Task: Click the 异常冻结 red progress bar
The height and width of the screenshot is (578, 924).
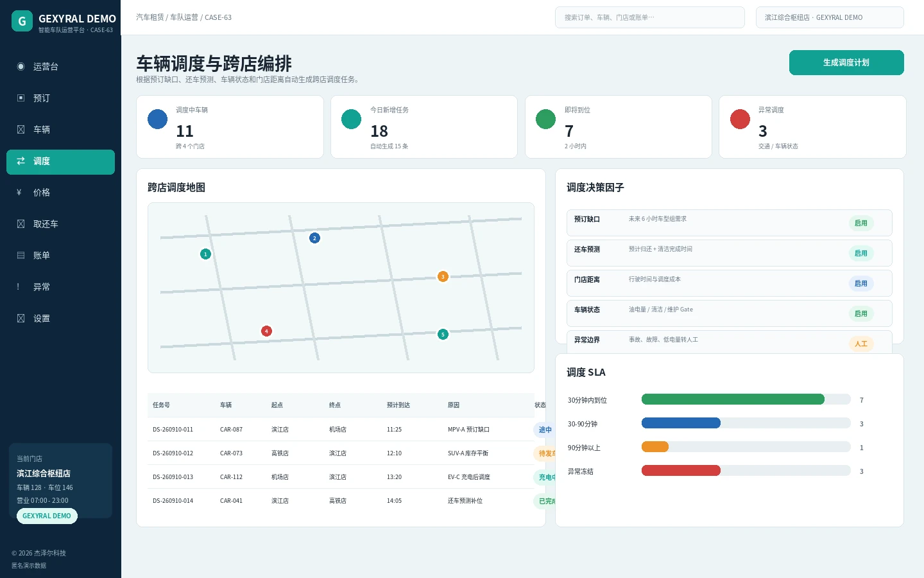Action: tap(681, 471)
